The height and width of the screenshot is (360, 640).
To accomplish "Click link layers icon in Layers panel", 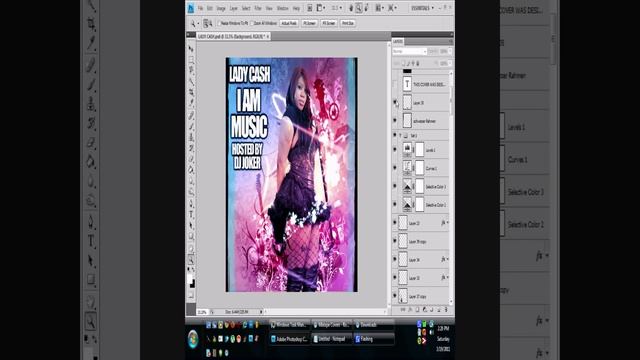I will tap(403, 310).
